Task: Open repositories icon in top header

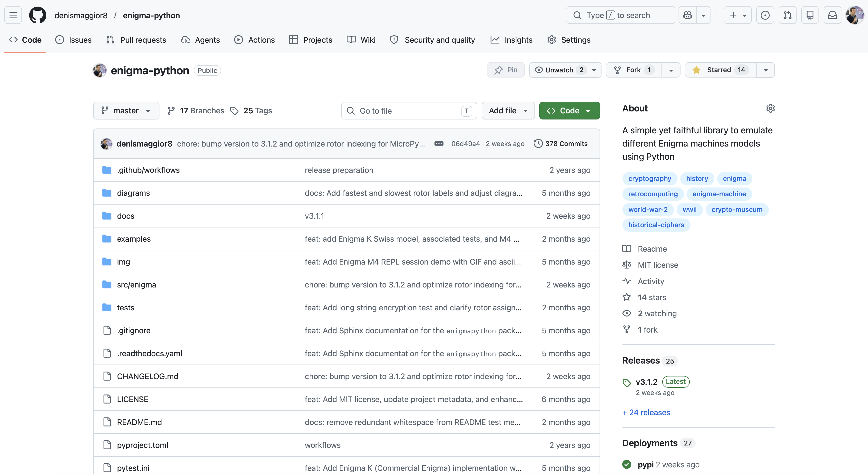Action: click(x=810, y=15)
